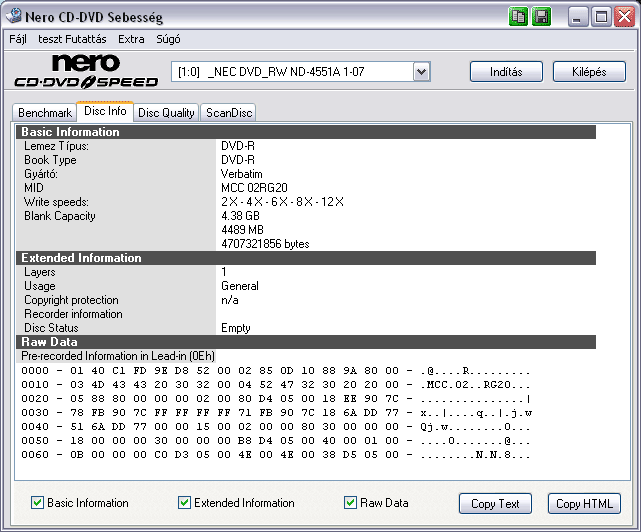Viewport: 641px width, 532px height.
Task: Click the Kilépés button
Action: point(589,72)
